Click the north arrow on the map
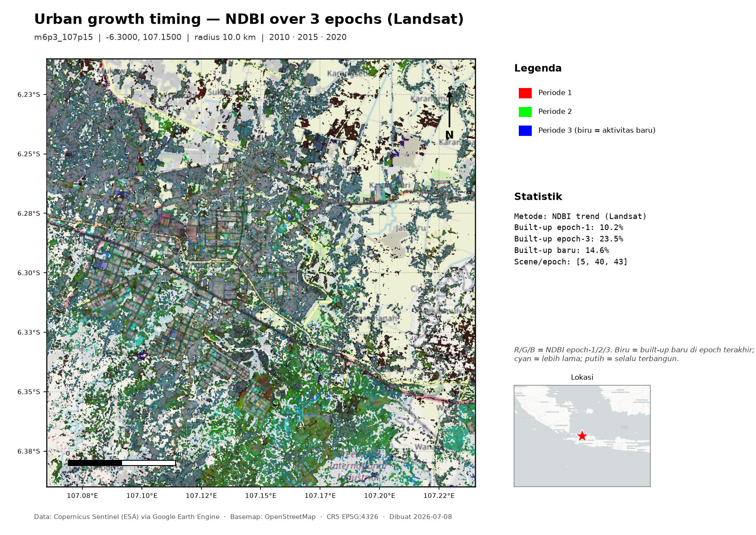Viewport: 756px width, 535px height. click(x=449, y=110)
